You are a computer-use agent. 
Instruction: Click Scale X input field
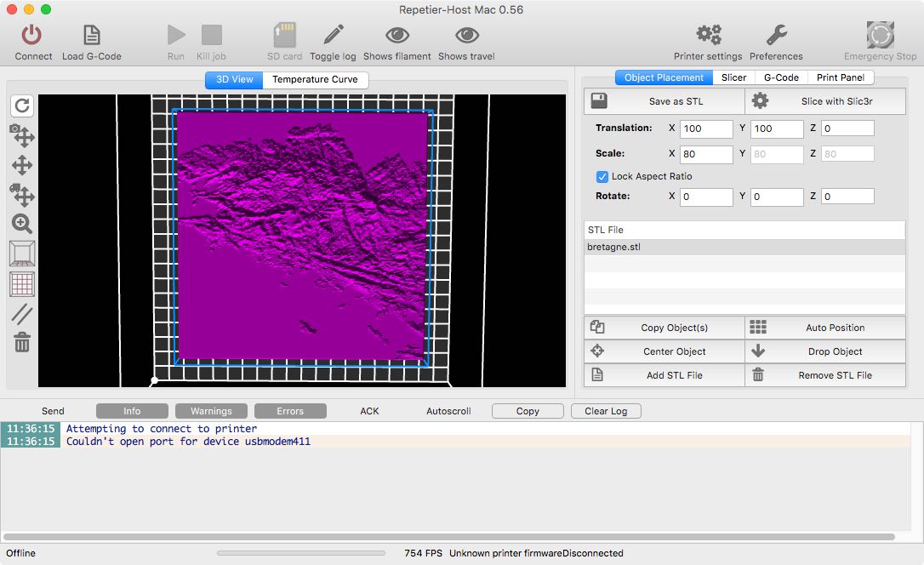coord(706,154)
